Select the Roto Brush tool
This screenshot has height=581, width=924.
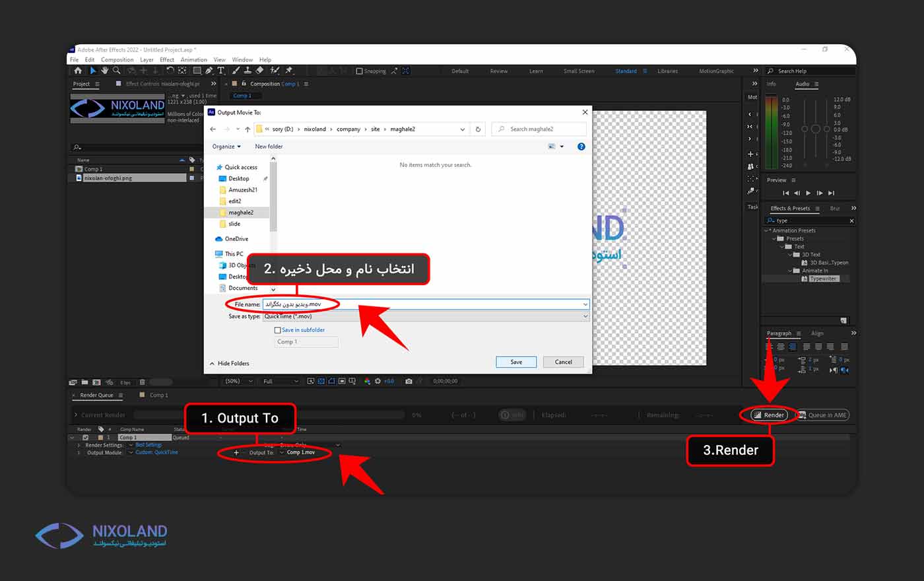(x=275, y=71)
